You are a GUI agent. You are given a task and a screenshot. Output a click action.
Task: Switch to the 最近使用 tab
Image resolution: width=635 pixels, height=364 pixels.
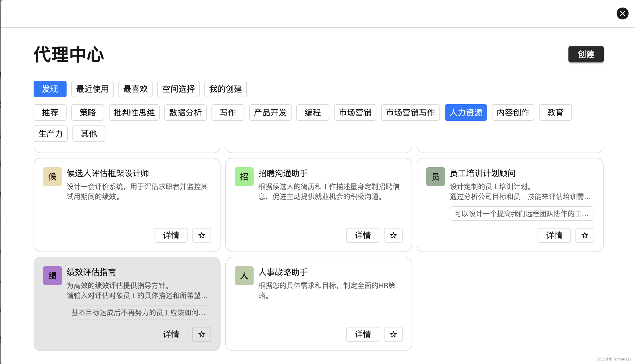point(92,89)
